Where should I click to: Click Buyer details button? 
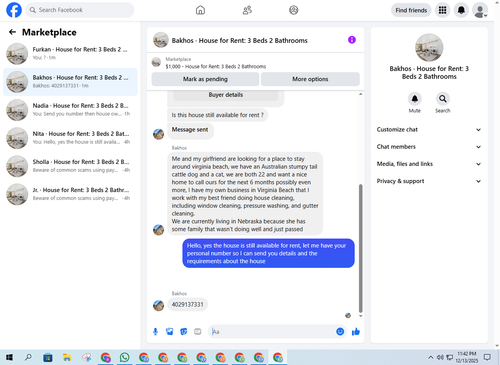click(x=226, y=95)
